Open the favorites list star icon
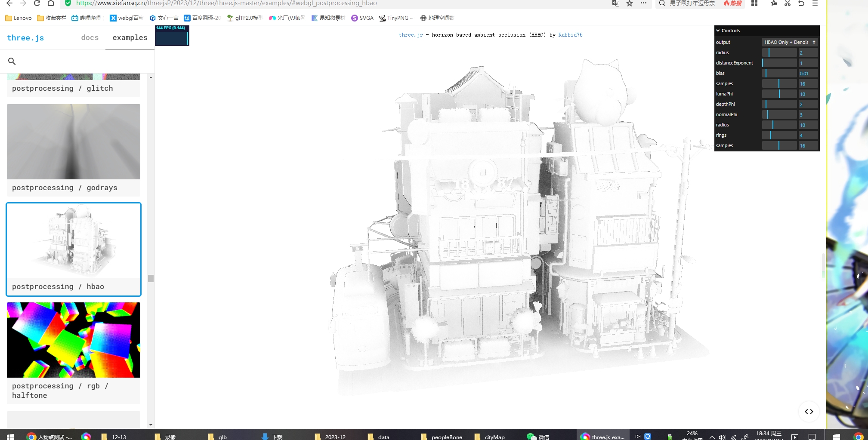The height and width of the screenshot is (440, 868). click(x=774, y=3)
